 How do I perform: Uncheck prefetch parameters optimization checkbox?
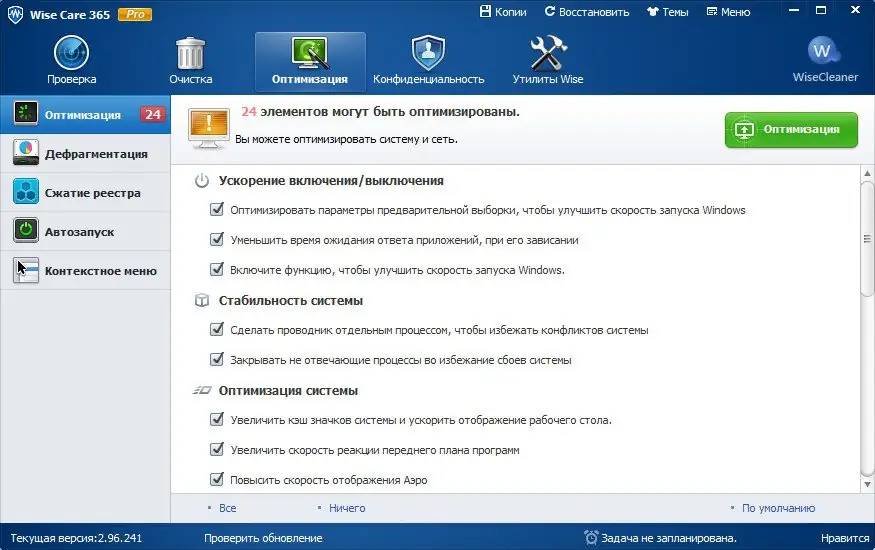click(x=217, y=210)
